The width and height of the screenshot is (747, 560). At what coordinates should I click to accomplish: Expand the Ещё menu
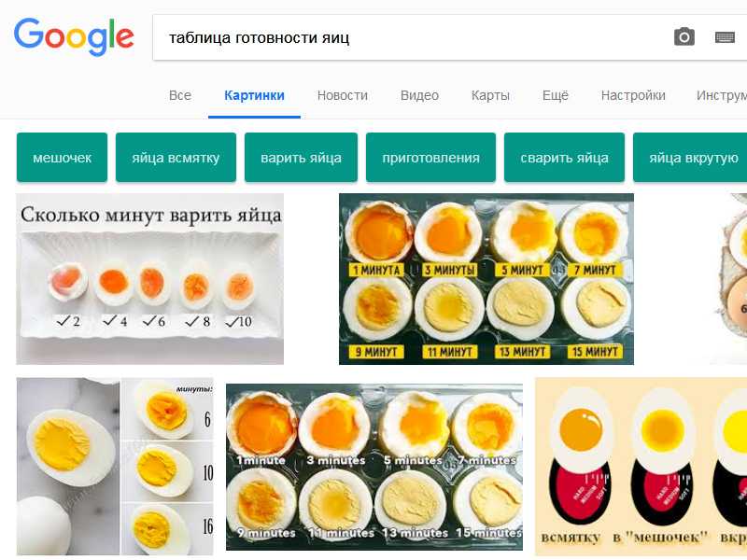tap(555, 95)
